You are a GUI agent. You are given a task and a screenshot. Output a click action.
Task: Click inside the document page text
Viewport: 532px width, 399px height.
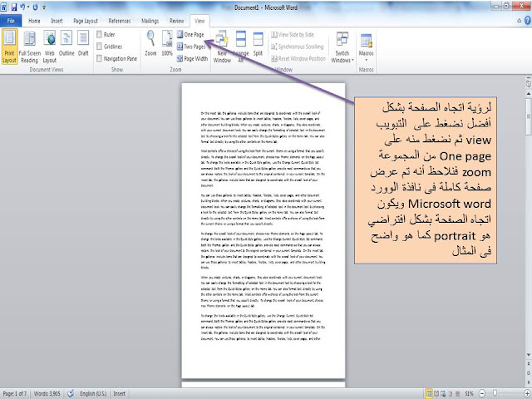tap(263, 225)
